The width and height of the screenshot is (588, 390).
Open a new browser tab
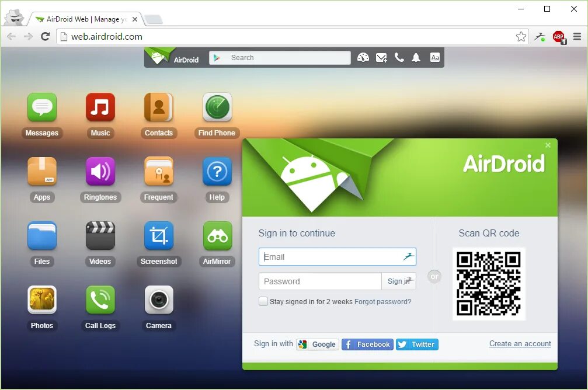154,19
